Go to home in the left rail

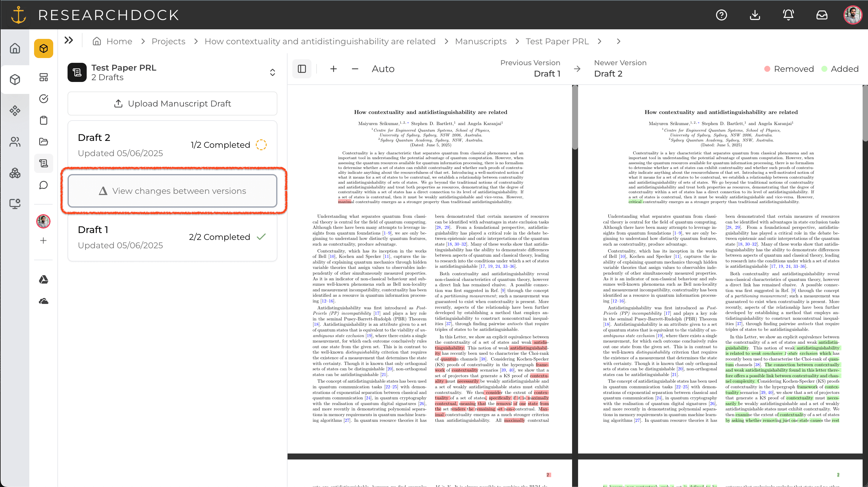[x=15, y=48]
